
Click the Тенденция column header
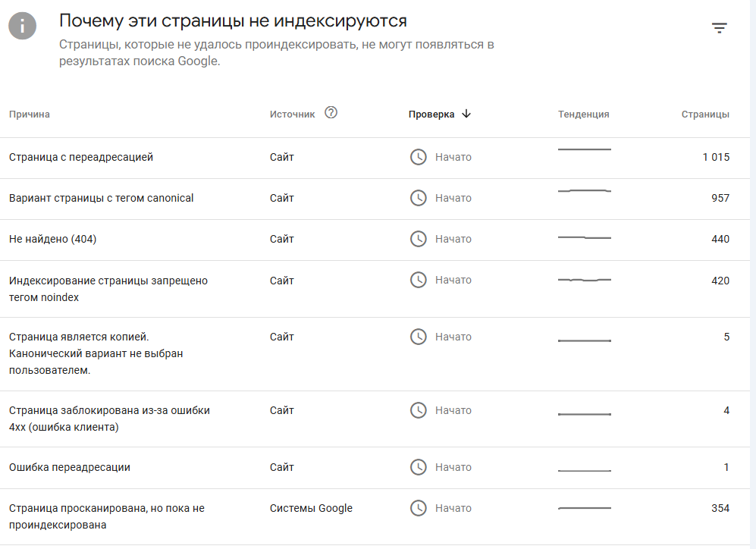[x=583, y=115]
